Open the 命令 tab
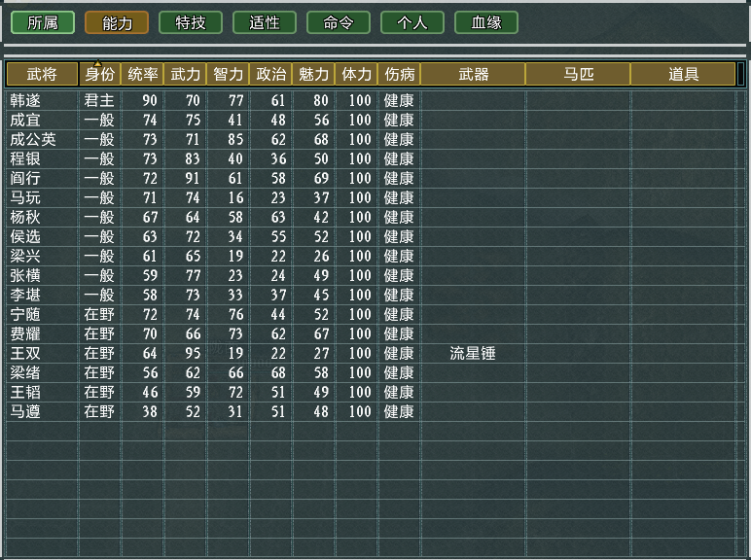The image size is (751, 560). (x=339, y=22)
